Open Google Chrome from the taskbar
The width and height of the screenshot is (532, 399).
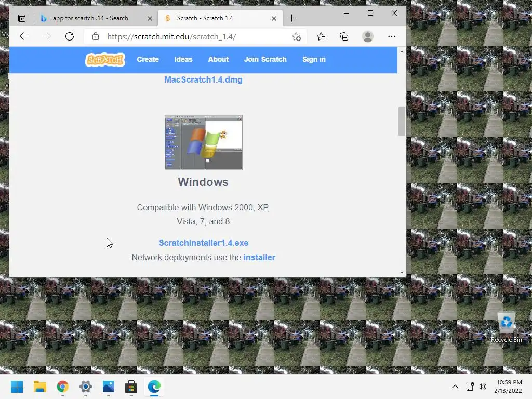point(63,387)
